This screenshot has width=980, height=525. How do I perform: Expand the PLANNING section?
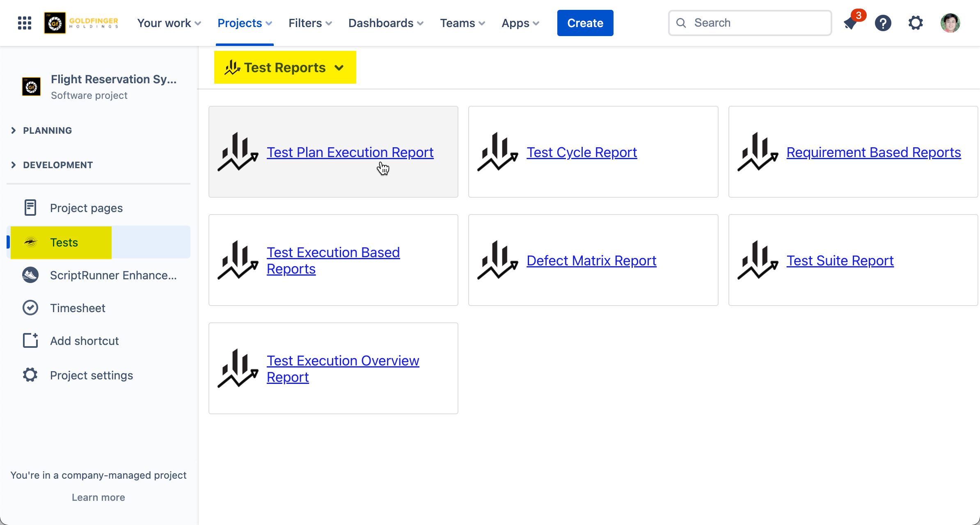(x=14, y=130)
